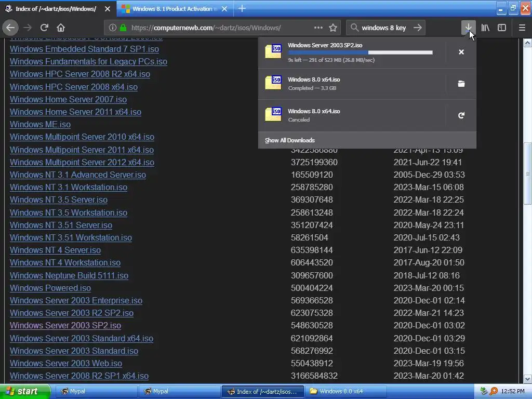Open the Library bookmarks icon
This screenshot has width=532, height=399.
point(485,28)
